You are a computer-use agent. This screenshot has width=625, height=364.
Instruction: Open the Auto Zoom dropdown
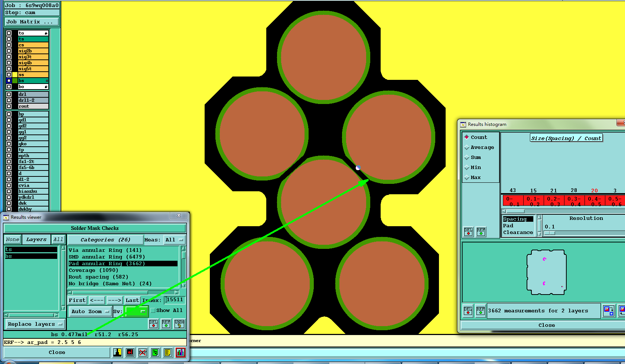tap(90, 311)
